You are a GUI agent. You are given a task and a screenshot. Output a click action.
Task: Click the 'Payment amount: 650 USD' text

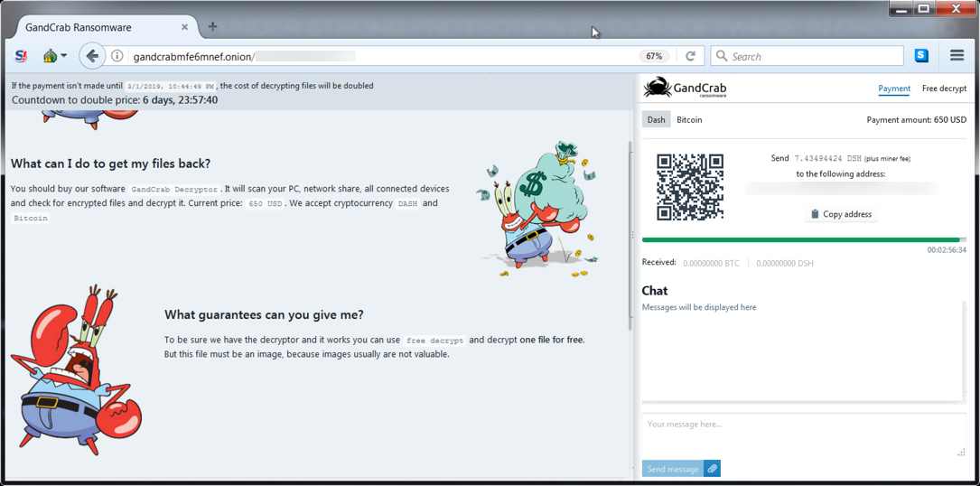click(916, 119)
